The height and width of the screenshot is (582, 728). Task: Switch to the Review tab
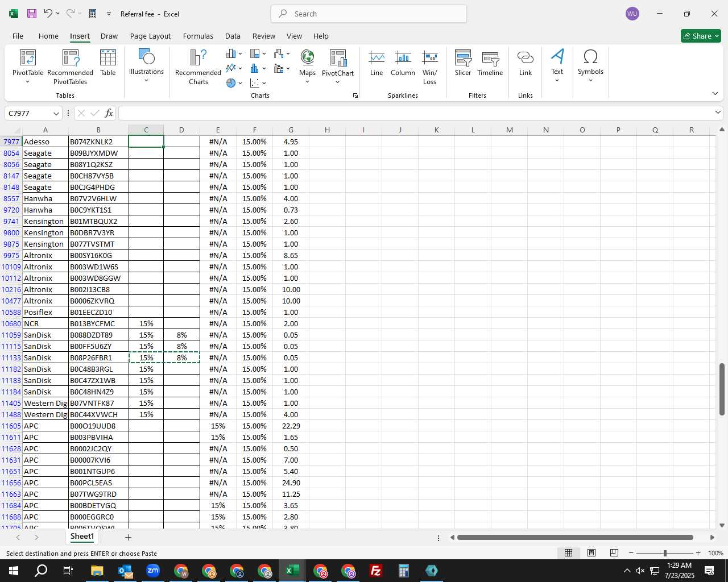pos(264,36)
